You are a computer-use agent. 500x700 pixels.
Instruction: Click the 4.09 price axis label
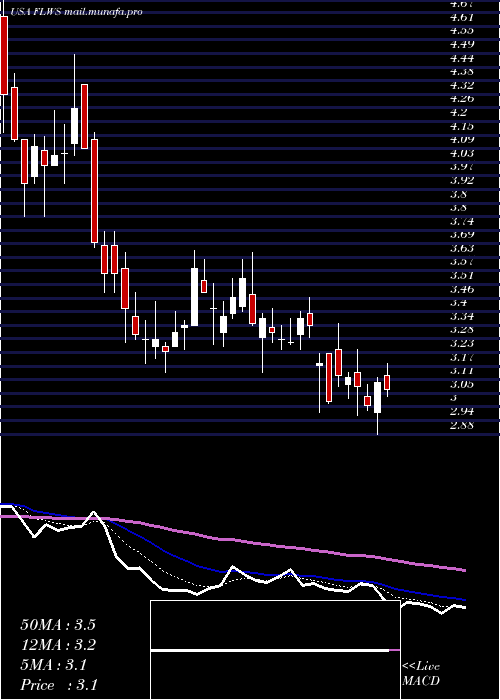coord(462,140)
